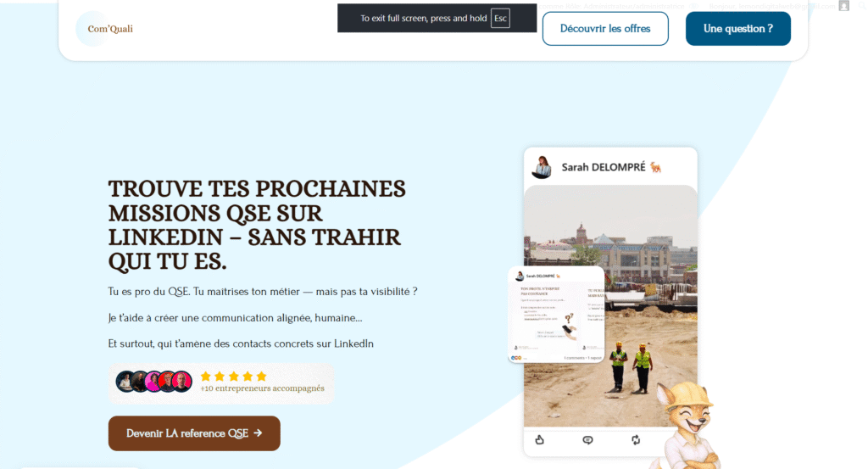This screenshot has height=469, width=868.
Task: Click the first entrepreneur avatar
Action: tap(125, 382)
